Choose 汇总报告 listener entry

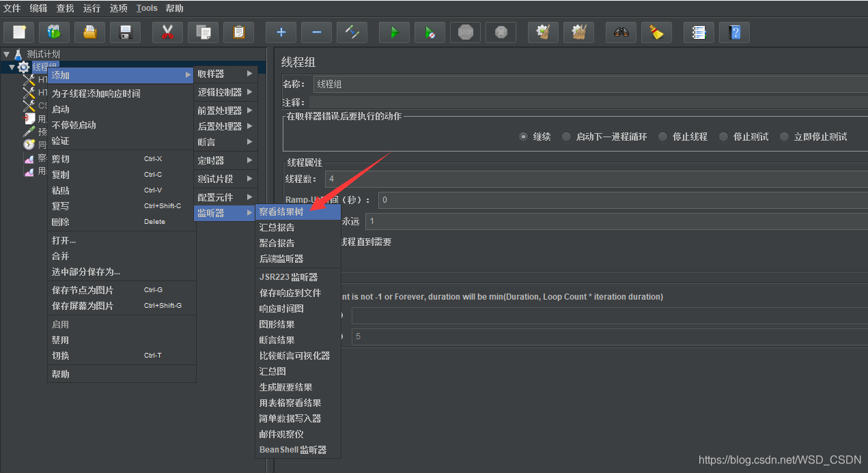[298, 227]
